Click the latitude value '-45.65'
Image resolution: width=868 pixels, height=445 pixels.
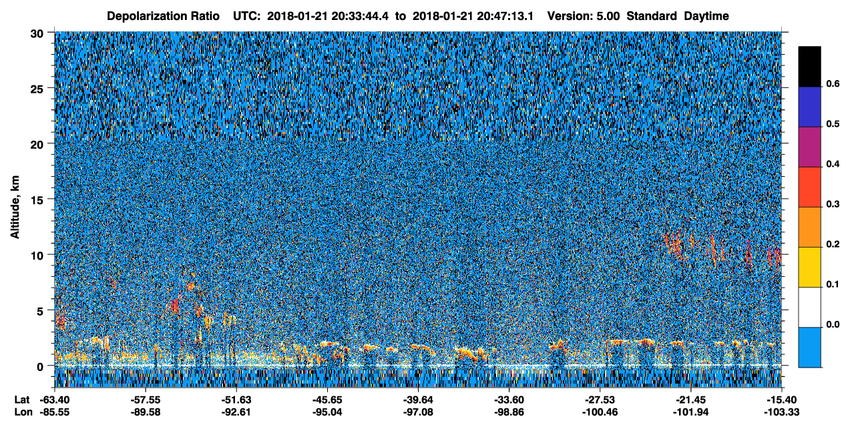click(327, 400)
